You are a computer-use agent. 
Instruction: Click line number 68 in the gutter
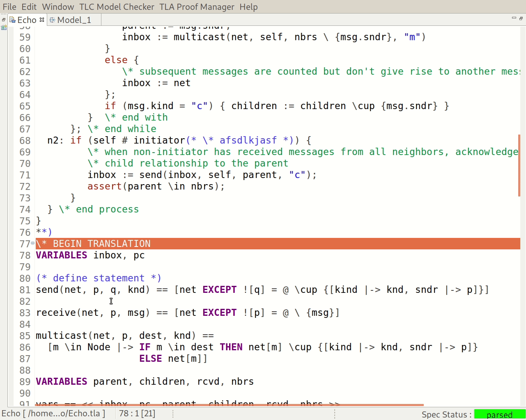(x=25, y=141)
